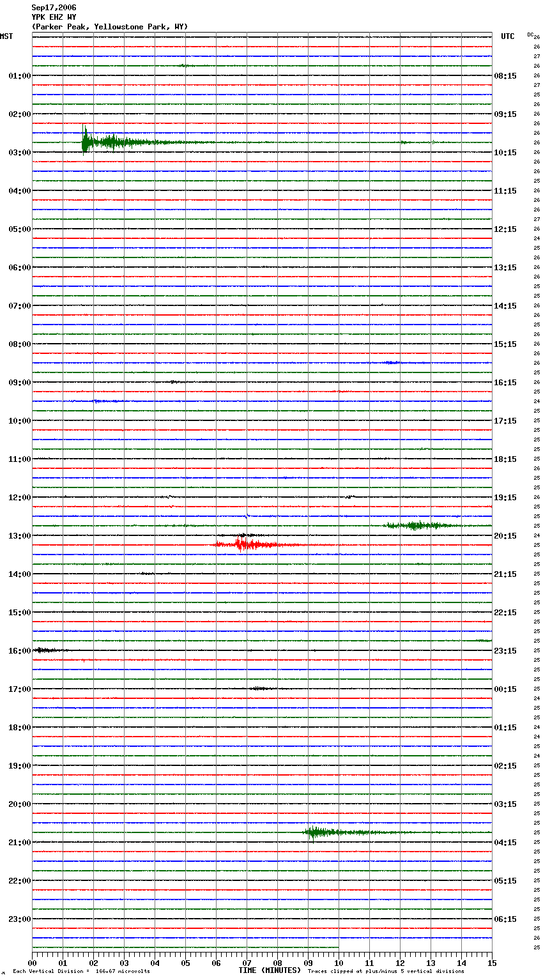Select the 03:00 MST time label
Viewport: 543px width, 980px height.
click(20, 153)
